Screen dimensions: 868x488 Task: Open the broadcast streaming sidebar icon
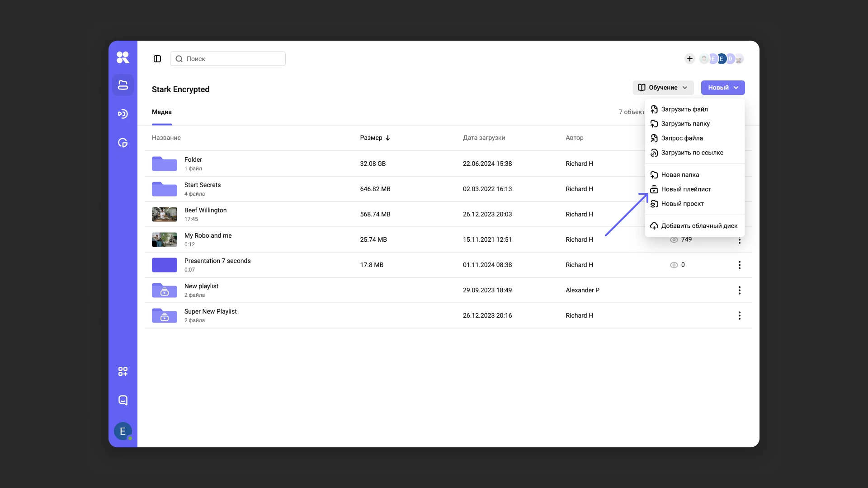pyautogui.click(x=123, y=114)
